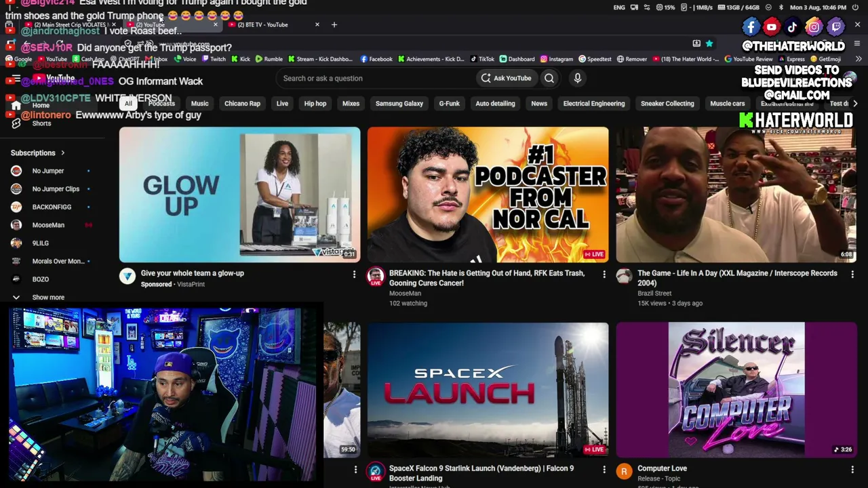
Task: Select the Chicano Rap filter chip
Action: (242, 104)
